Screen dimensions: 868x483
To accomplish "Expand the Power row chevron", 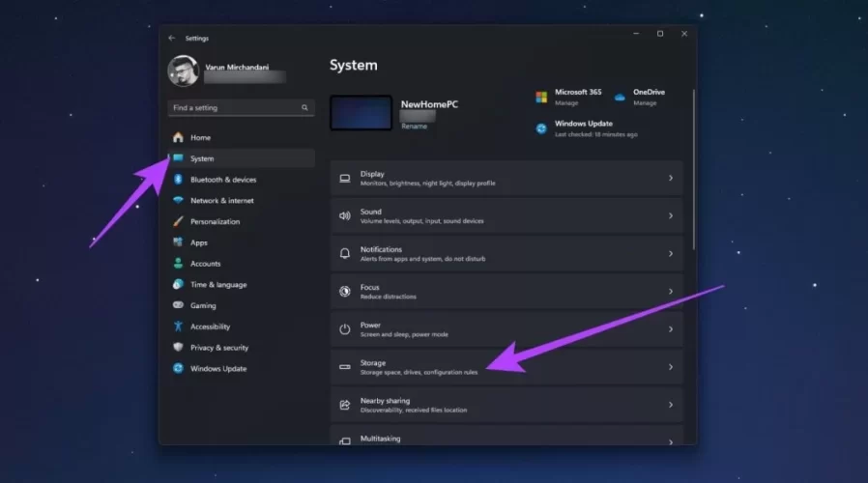I will [671, 329].
